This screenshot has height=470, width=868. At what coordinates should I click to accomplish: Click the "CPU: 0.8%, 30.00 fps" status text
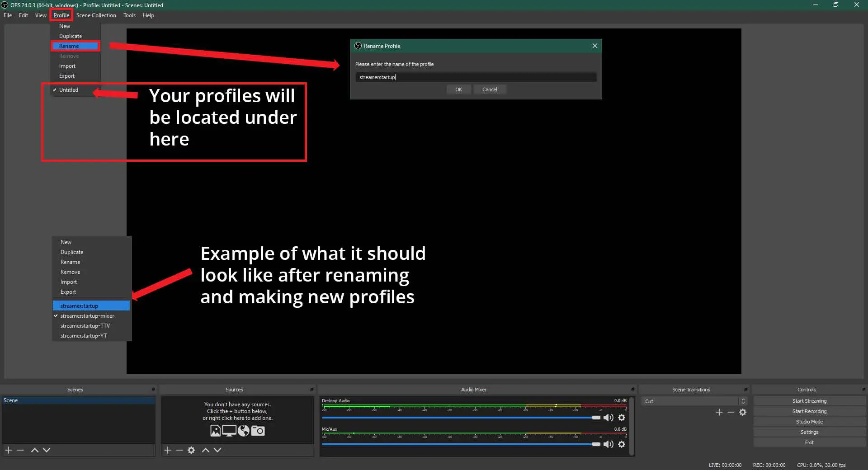(x=821, y=465)
